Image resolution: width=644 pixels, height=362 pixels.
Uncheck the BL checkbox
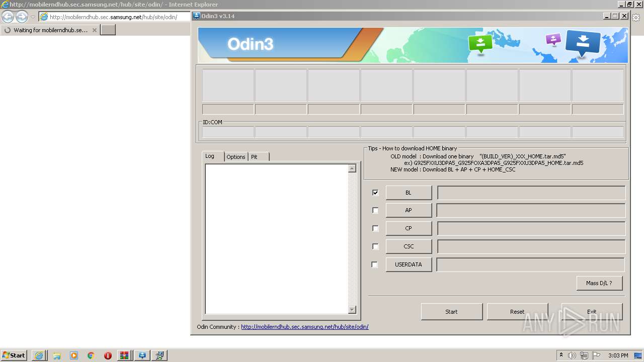(375, 193)
